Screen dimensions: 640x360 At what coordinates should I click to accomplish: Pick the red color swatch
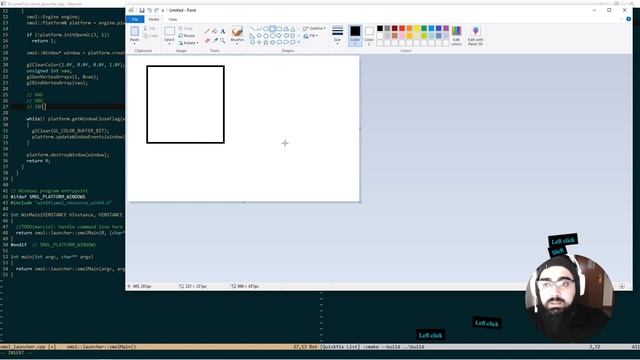pyautogui.click(x=402, y=28)
